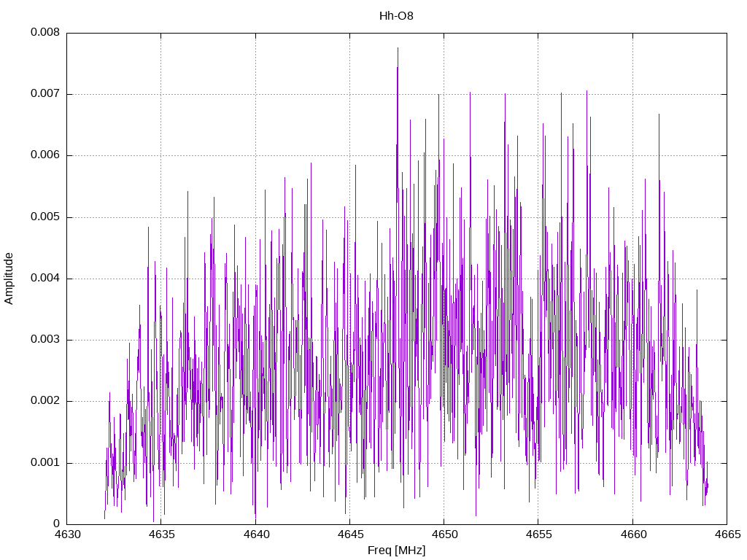Click the y-axis tick label 0.004
The height and width of the screenshot is (560, 747).
(x=45, y=278)
